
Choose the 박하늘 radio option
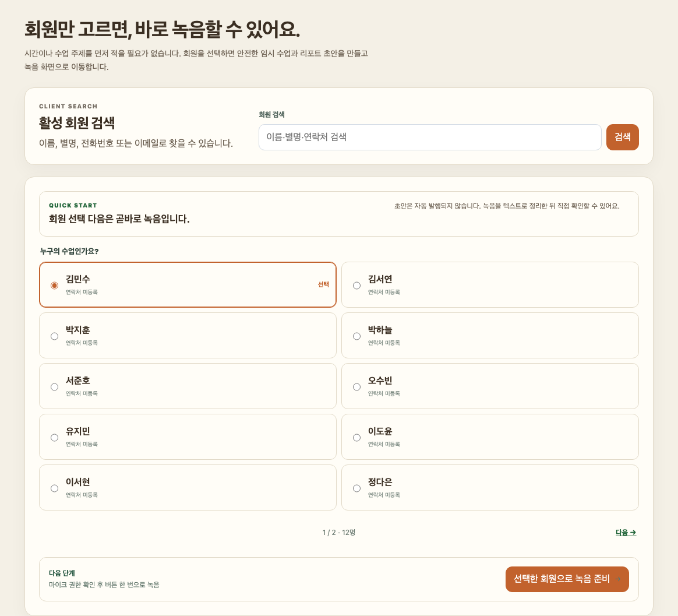tap(356, 336)
